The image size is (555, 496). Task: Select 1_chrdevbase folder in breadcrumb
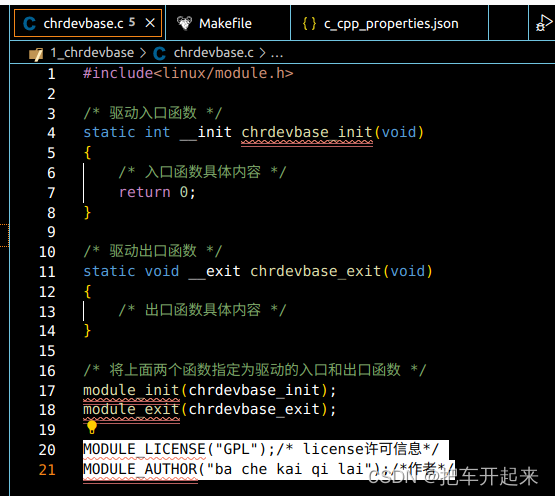click(92, 53)
